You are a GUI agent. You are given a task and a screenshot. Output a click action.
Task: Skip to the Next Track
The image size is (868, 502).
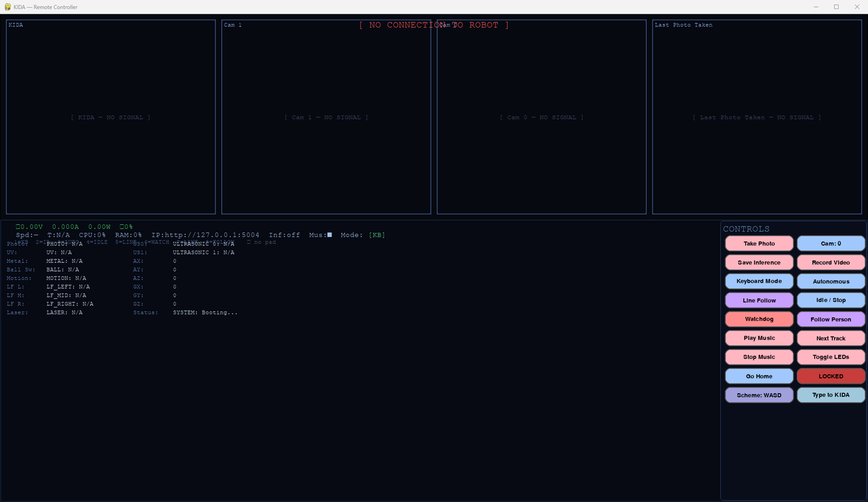pos(831,339)
